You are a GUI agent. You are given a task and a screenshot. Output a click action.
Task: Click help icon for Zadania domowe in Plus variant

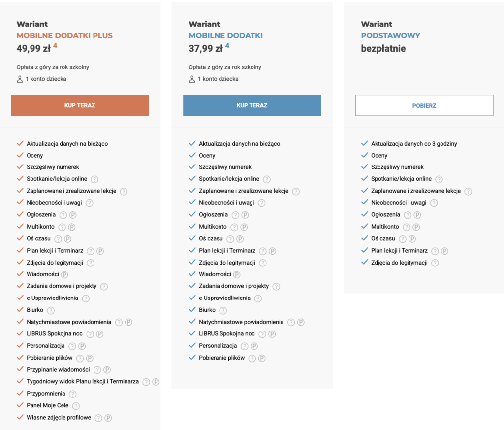coord(104,286)
